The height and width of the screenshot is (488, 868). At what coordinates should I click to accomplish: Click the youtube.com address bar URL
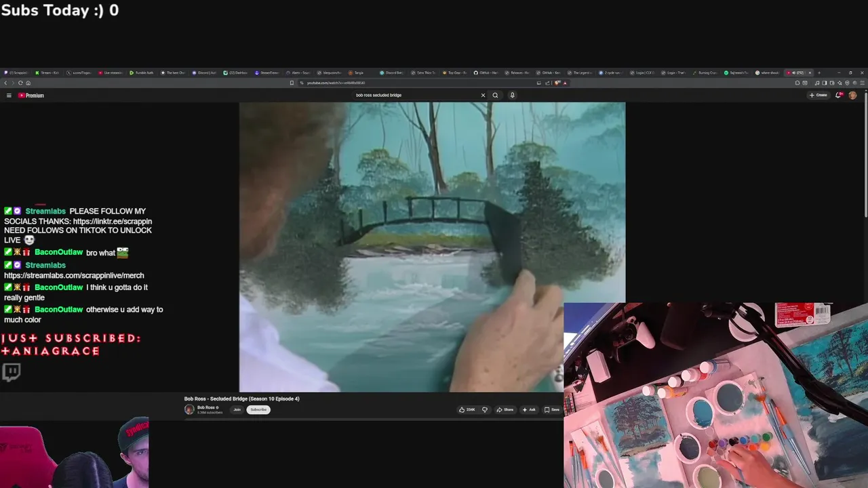click(336, 83)
